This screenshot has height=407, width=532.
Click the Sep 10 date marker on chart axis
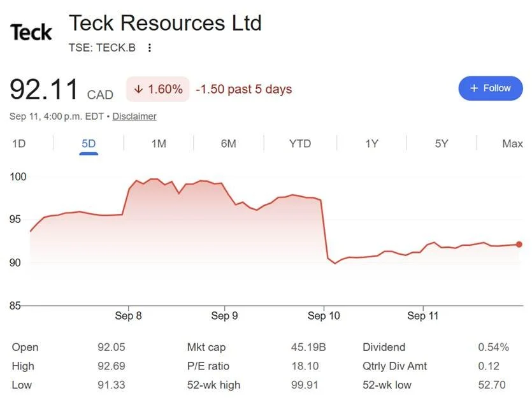click(x=324, y=316)
